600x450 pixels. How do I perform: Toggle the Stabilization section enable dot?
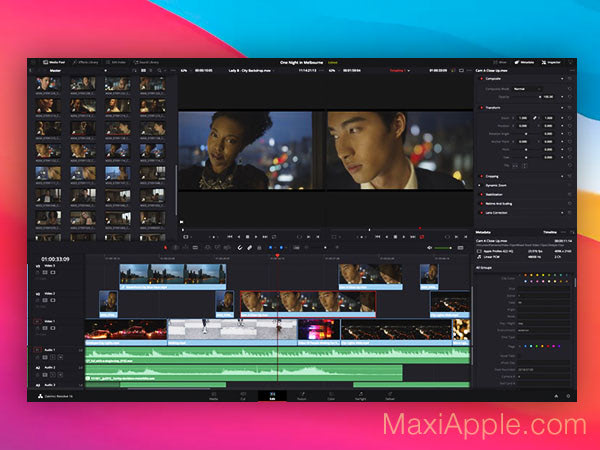[481, 194]
